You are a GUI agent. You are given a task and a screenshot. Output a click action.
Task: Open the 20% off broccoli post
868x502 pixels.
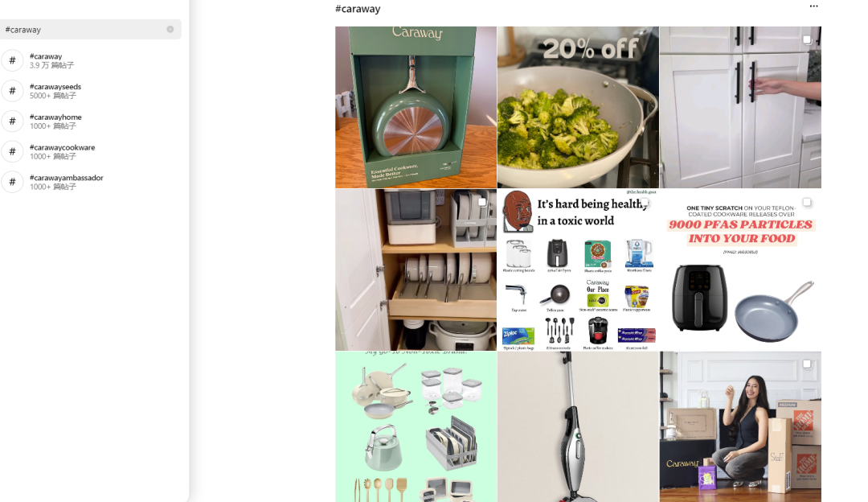click(x=578, y=108)
